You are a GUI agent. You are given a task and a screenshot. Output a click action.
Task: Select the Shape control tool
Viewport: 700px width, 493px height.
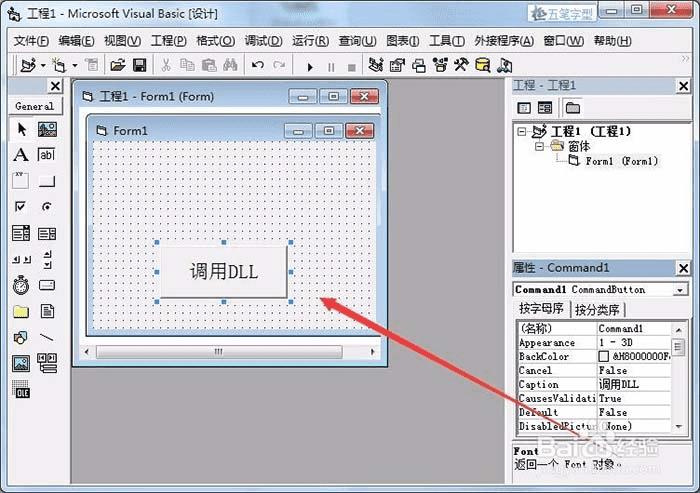(x=21, y=337)
